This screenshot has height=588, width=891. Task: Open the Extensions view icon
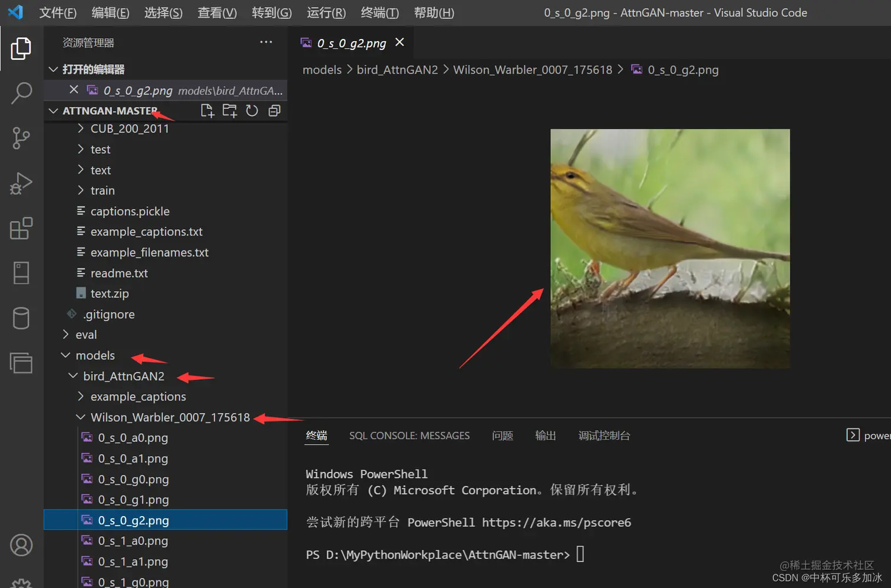21,228
